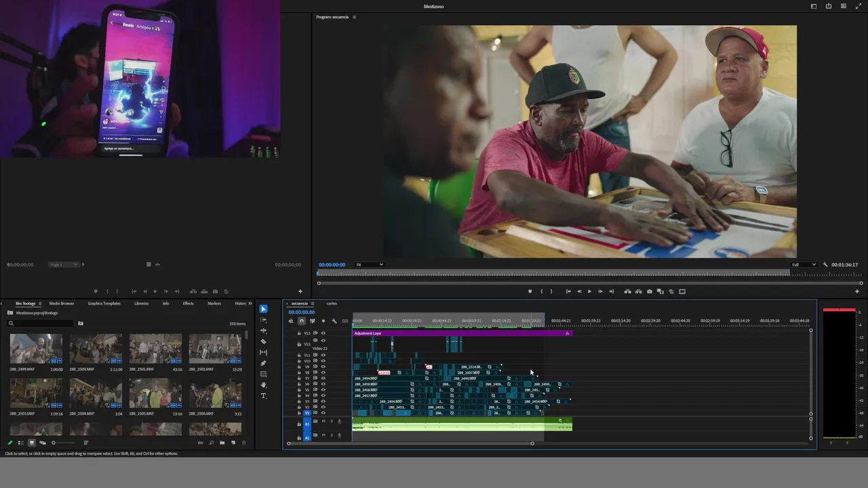The width and height of the screenshot is (868, 488).
Task: Toggle insert sequences as nests option
Action: 291,321
